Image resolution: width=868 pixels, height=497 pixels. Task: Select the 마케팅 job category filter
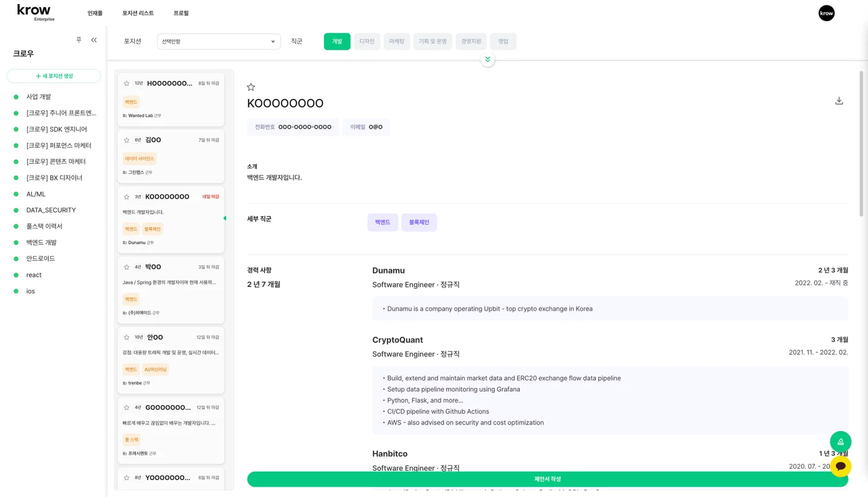pos(397,42)
